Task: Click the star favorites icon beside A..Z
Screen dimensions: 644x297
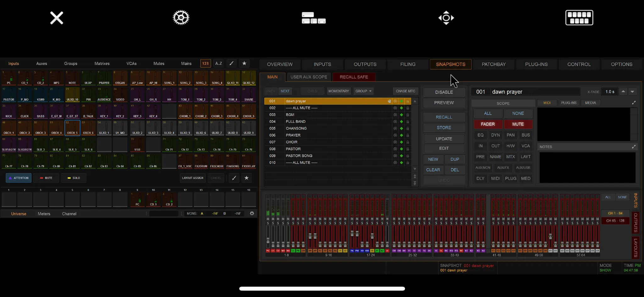Action: point(244,63)
